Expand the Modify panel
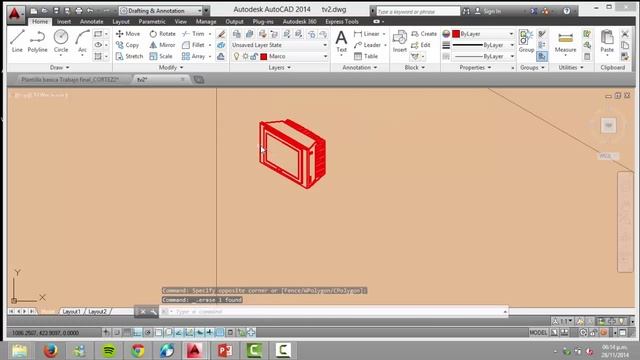 171,67
